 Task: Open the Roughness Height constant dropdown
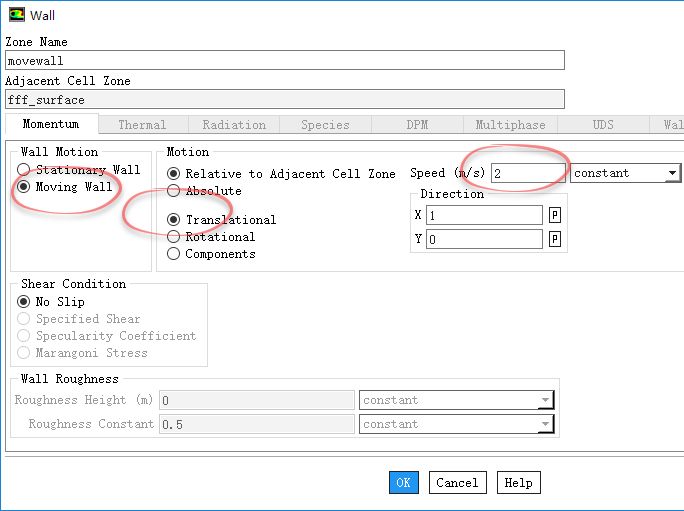pos(456,400)
